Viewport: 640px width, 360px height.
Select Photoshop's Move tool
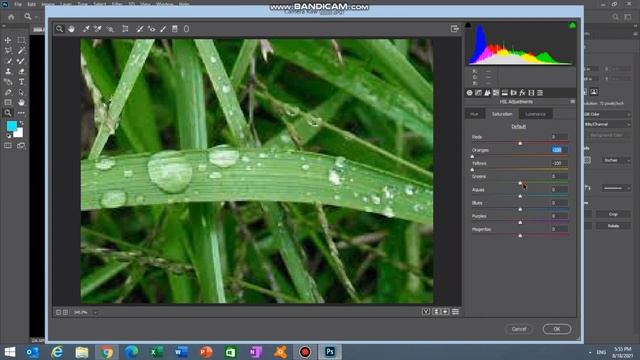[x=8, y=40]
